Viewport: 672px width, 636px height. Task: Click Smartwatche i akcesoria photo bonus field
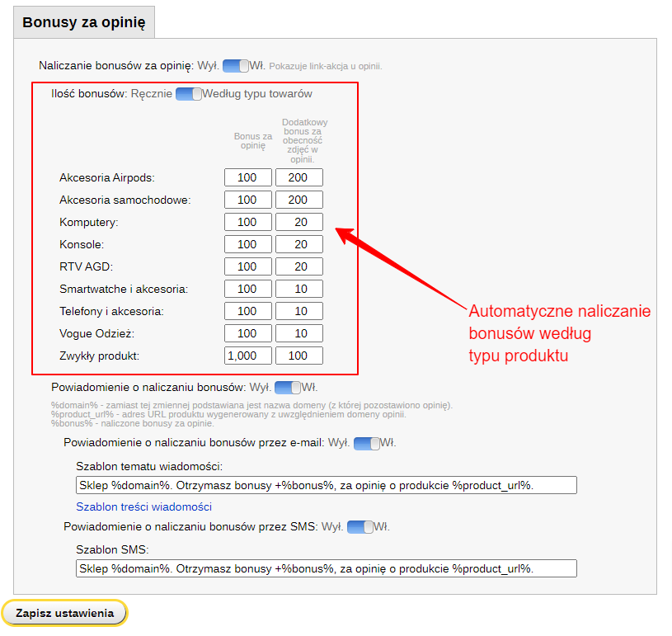298,289
